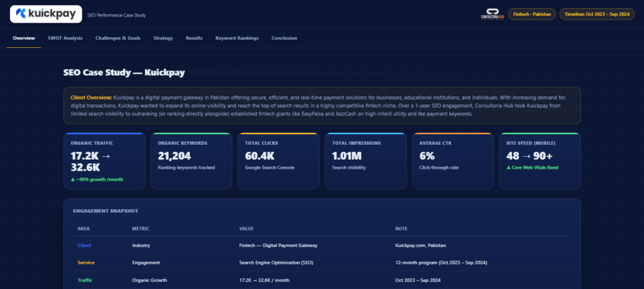Click the 'Client Overview:' label
This screenshot has width=644, height=289.
click(x=91, y=98)
